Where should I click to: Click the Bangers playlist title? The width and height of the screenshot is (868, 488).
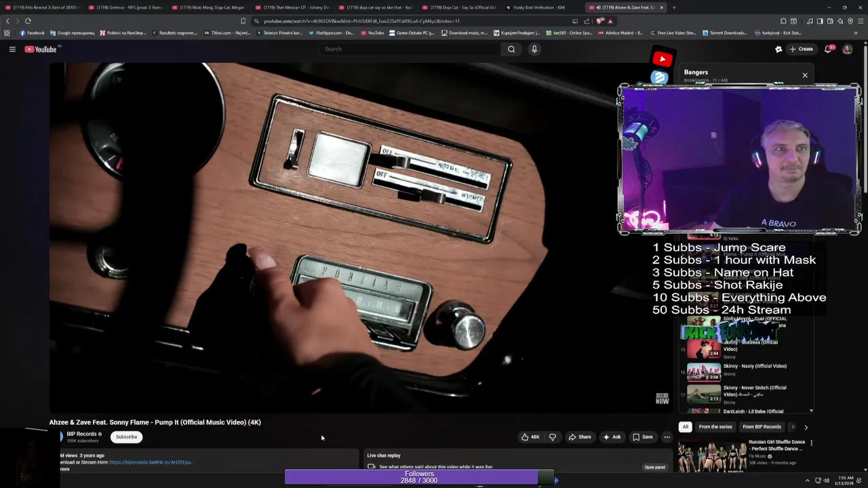tap(696, 72)
